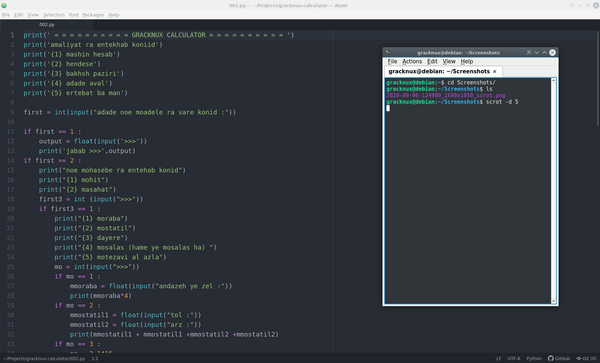Open the terminal's Help menu
Image resolution: width=600 pixels, height=363 pixels.
(466, 61)
